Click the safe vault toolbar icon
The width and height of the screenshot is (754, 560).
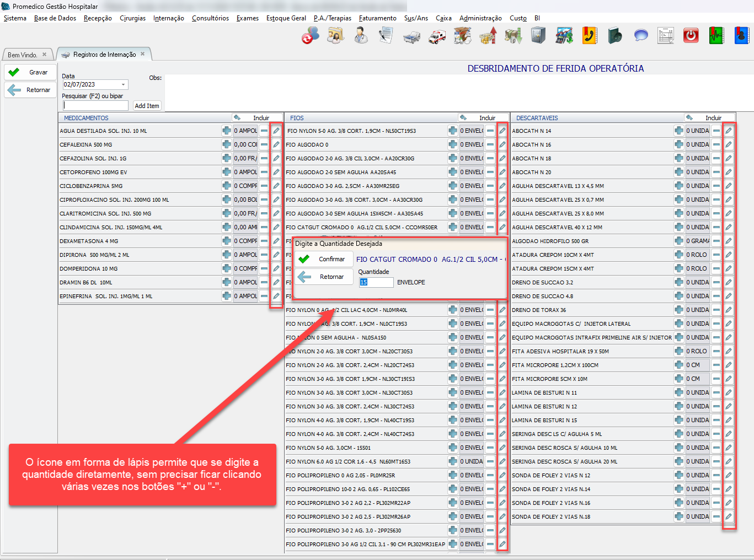(x=538, y=36)
